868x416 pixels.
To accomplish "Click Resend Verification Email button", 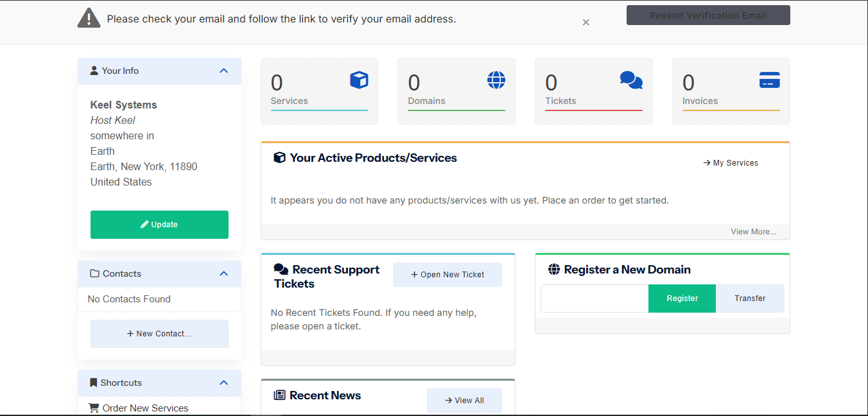I will point(708,15).
